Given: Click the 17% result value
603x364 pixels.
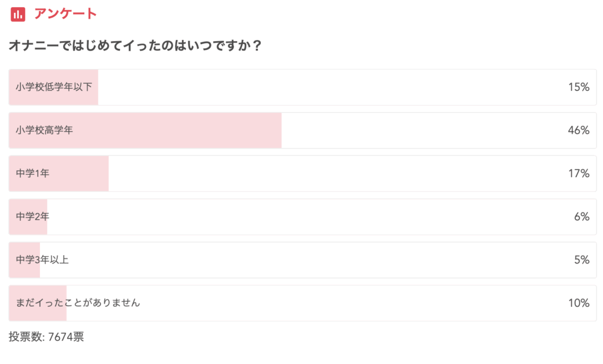Looking at the screenshot, I should click(x=578, y=174).
